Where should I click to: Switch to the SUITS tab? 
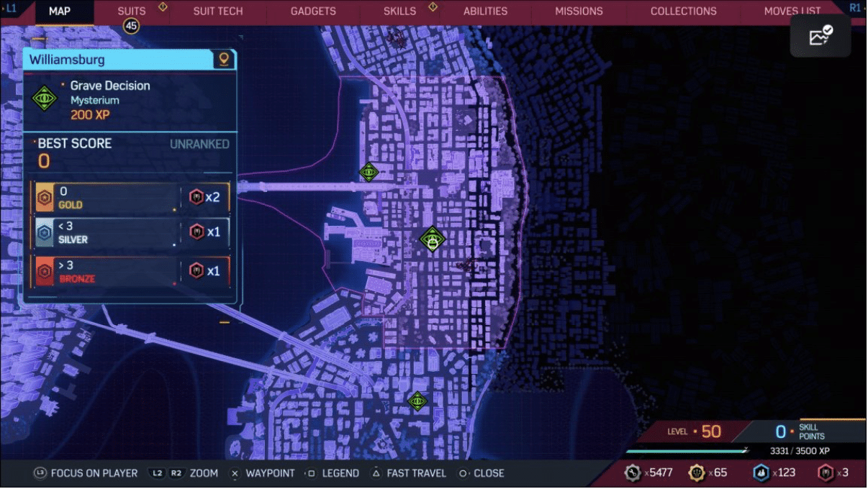tap(132, 12)
